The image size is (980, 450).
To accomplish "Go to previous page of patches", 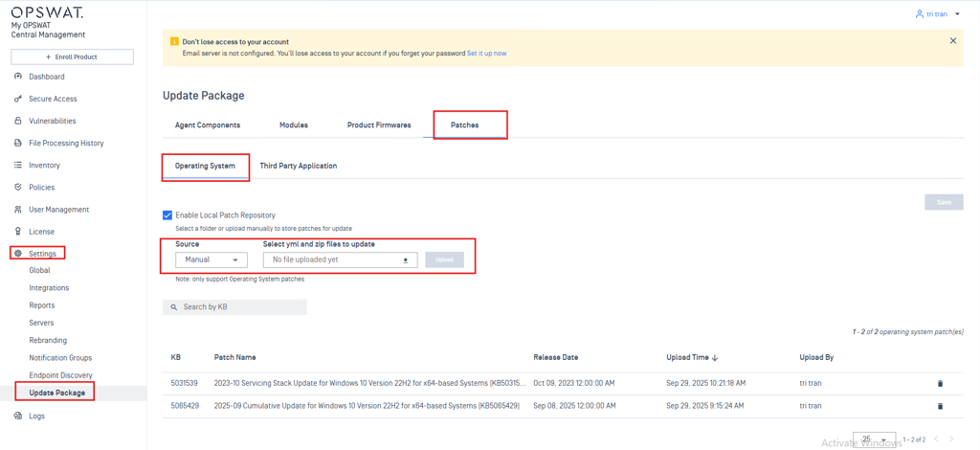I will pos(936,439).
